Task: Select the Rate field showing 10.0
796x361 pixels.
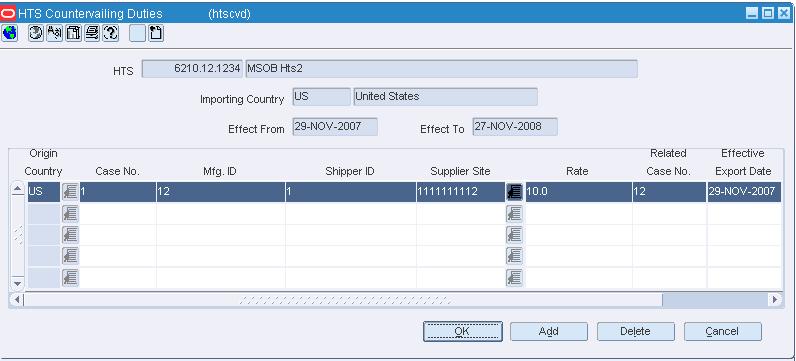Action: tap(579, 192)
